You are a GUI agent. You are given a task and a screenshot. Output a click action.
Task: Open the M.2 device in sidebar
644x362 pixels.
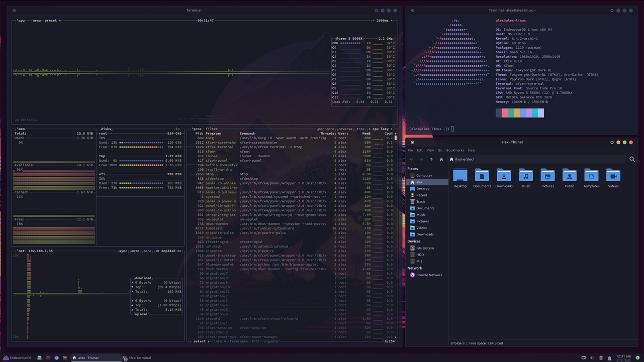click(427, 261)
